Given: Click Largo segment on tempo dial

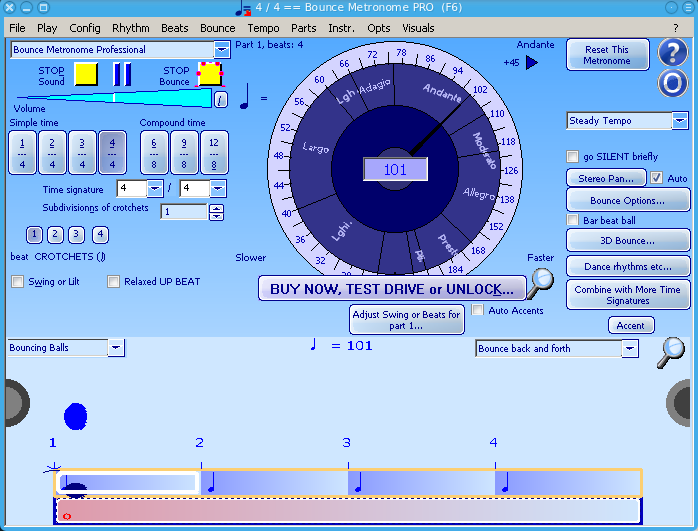Looking at the screenshot, I should point(315,147).
